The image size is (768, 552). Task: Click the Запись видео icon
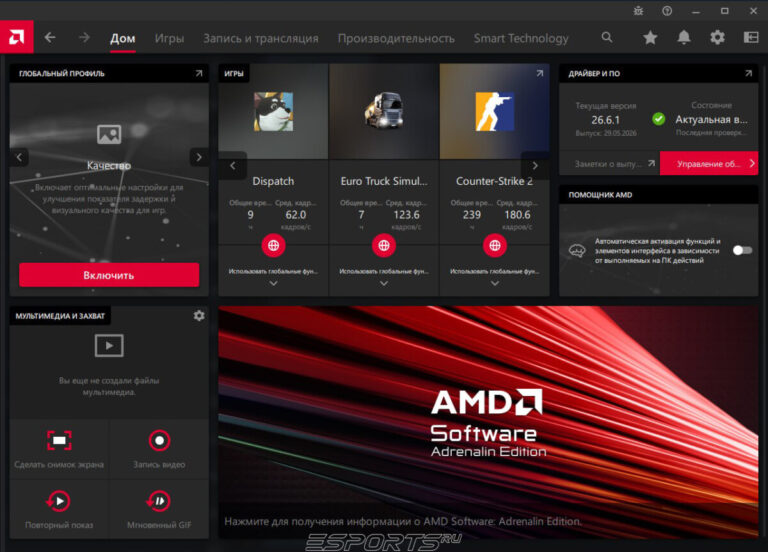(x=159, y=440)
